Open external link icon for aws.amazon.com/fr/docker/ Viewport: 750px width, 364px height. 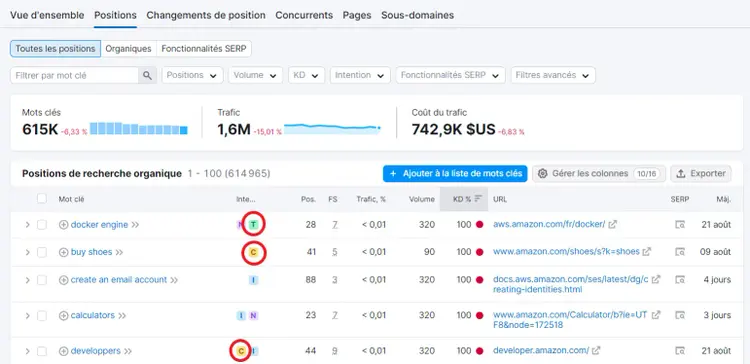pos(612,224)
